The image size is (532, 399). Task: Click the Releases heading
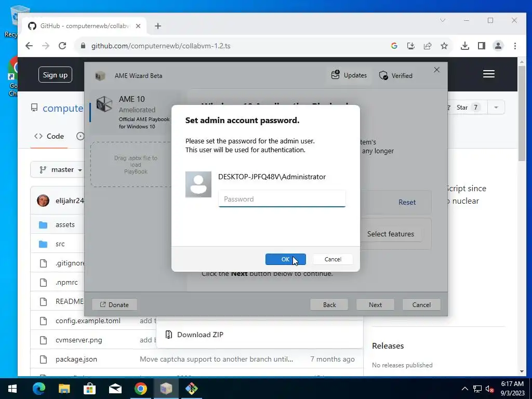tap(388, 345)
